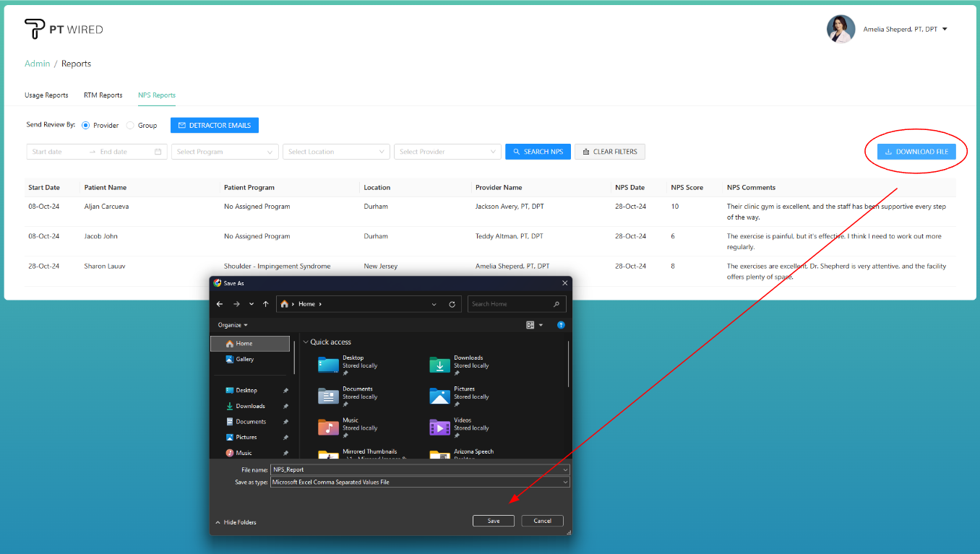Switch to the RTM Reports tab

coord(103,95)
